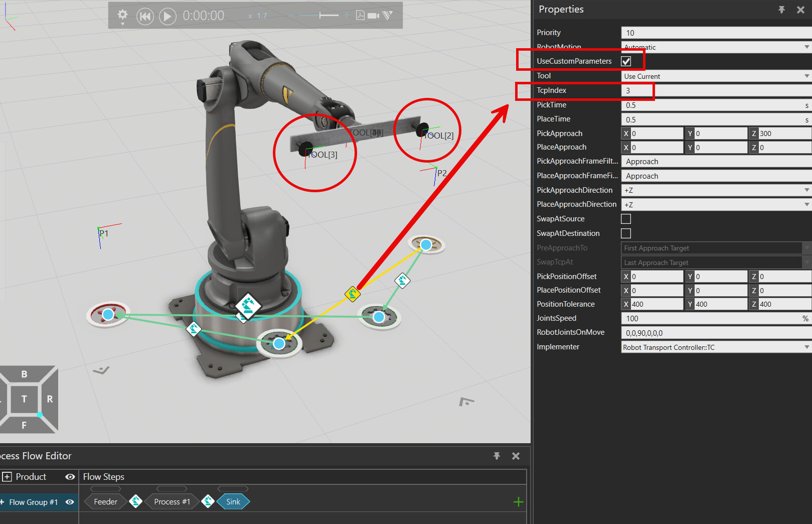Uncheck the UseCustomParameters checkbox

[x=626, y=61]
